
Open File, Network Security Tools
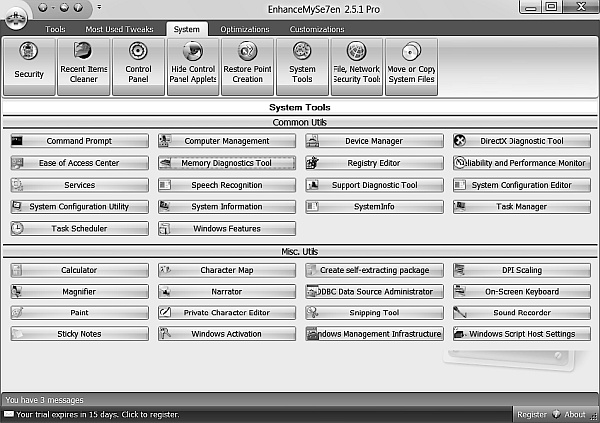[x=357, y=66]
